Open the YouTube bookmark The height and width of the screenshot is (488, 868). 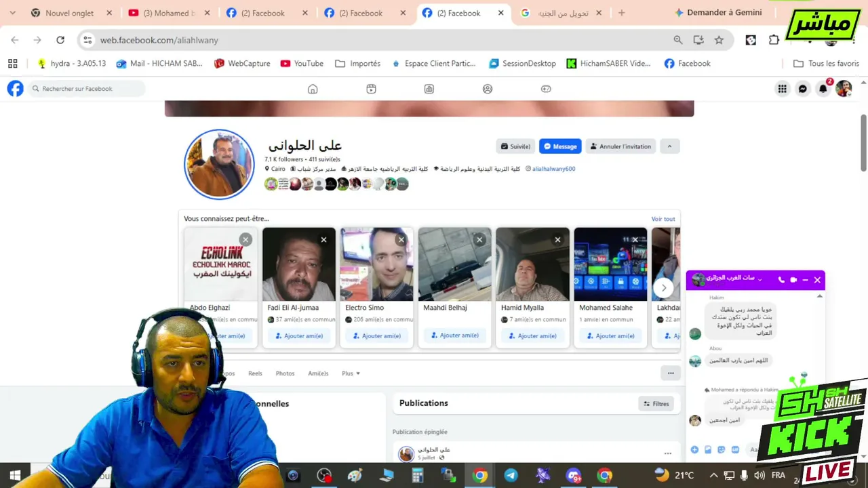click(x=302, y=63)
